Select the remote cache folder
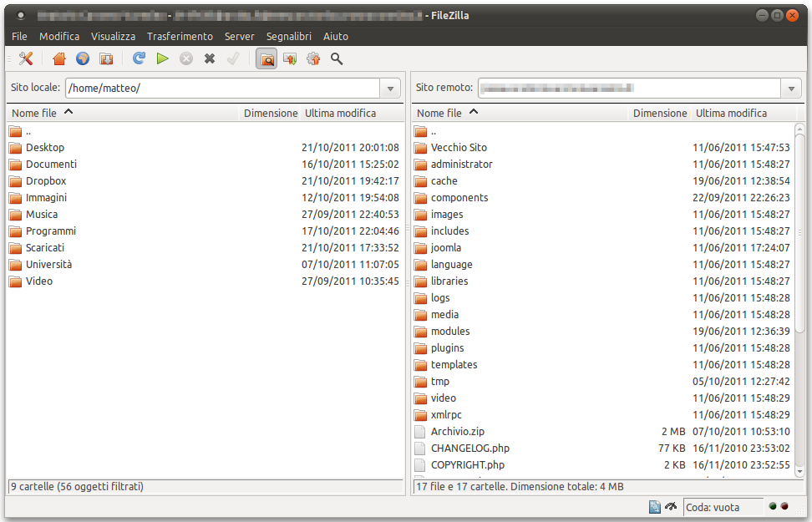 pyautogui.click(x=603, y=180)
